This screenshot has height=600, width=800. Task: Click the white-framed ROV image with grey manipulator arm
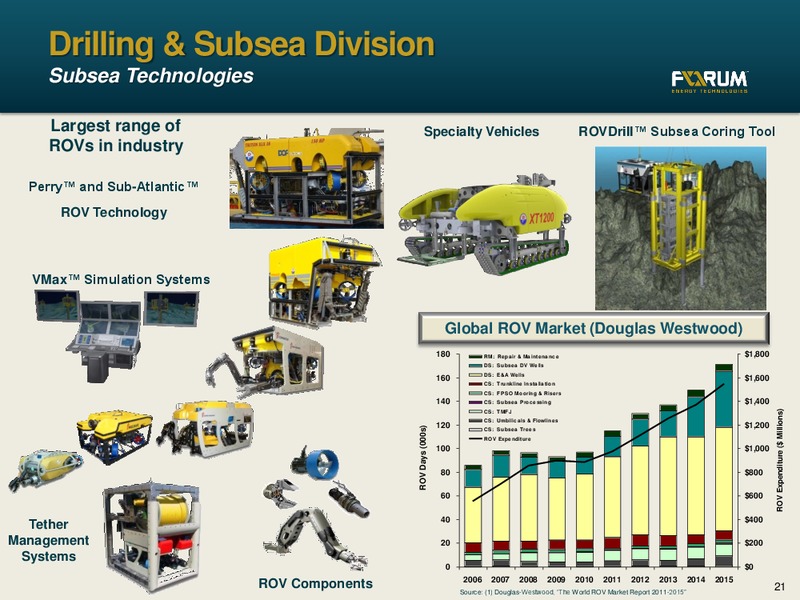(x=264, y=362)
